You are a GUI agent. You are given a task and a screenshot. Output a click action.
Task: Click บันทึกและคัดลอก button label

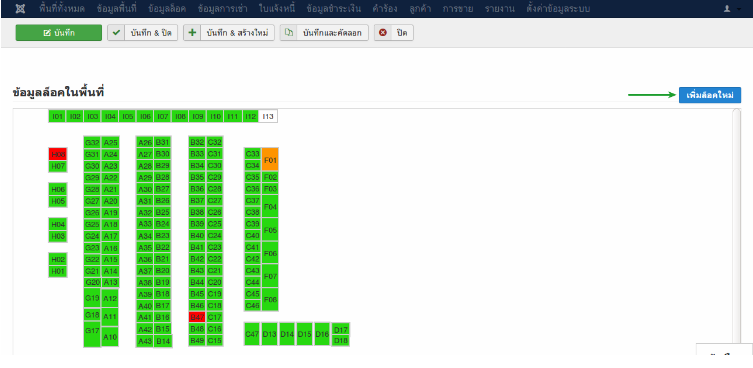pos(332,33)
